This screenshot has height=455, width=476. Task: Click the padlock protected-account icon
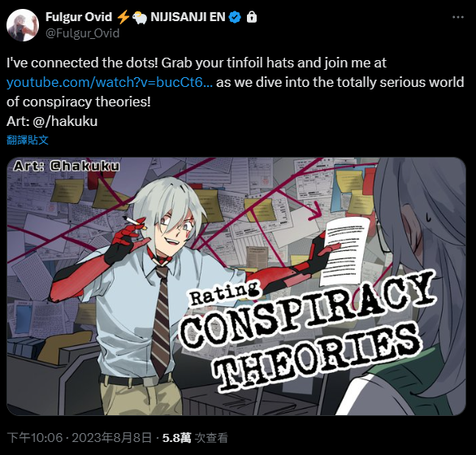(x=251, y=17)
